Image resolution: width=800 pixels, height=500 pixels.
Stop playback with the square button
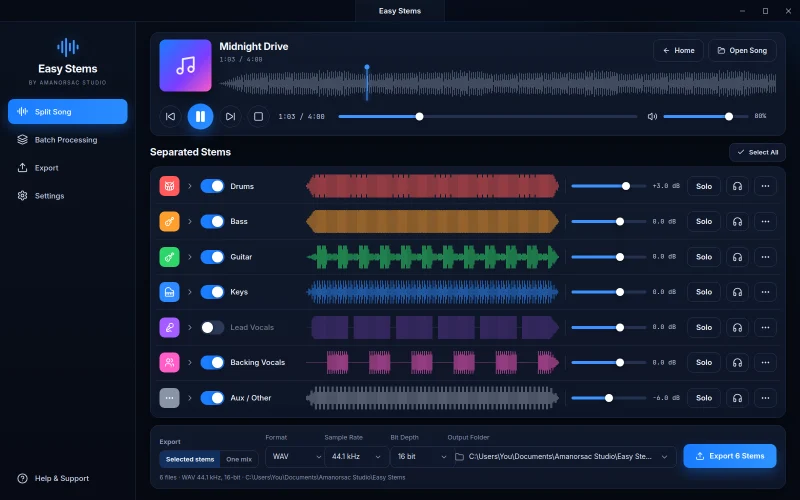258,116
